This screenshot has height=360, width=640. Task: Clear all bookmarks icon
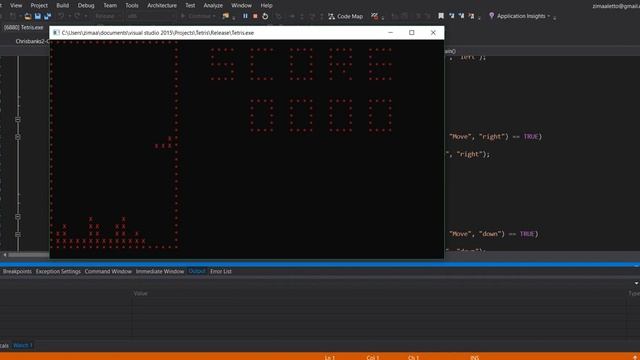(471, 16)
